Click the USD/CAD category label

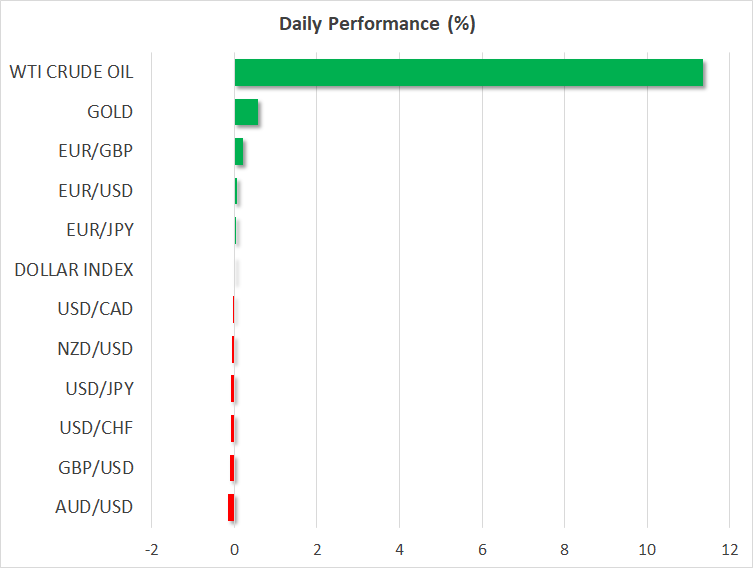click(x=95, y=309)
